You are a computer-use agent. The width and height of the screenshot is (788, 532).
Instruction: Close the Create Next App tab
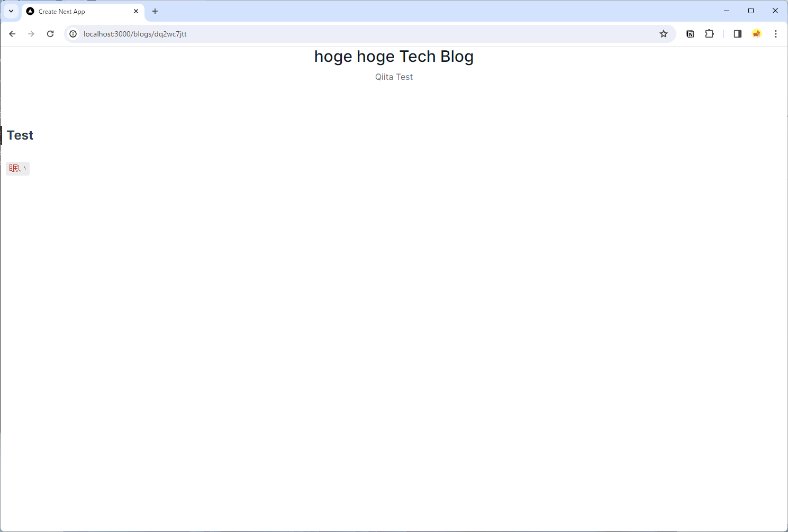[136, 11]
